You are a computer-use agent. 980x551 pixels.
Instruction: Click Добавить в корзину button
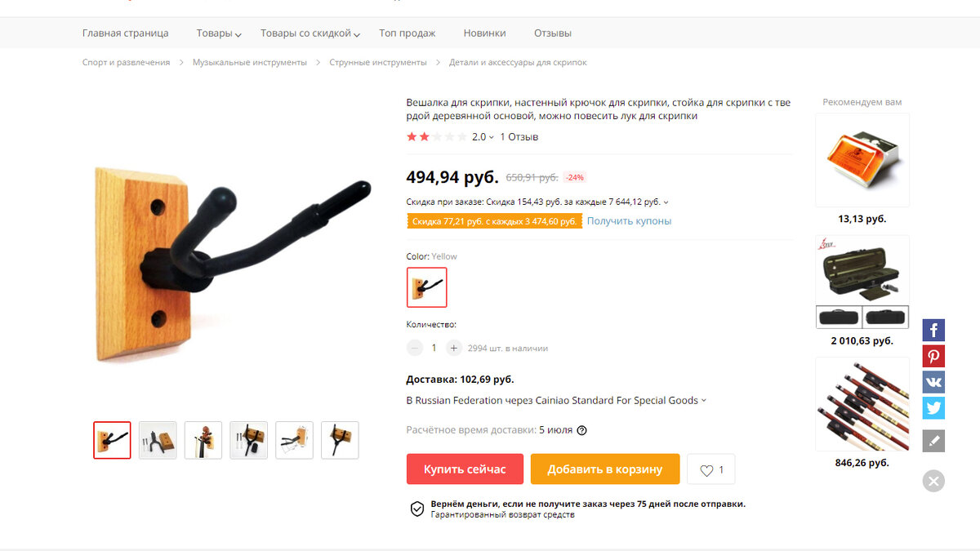(x=605, y=469)
